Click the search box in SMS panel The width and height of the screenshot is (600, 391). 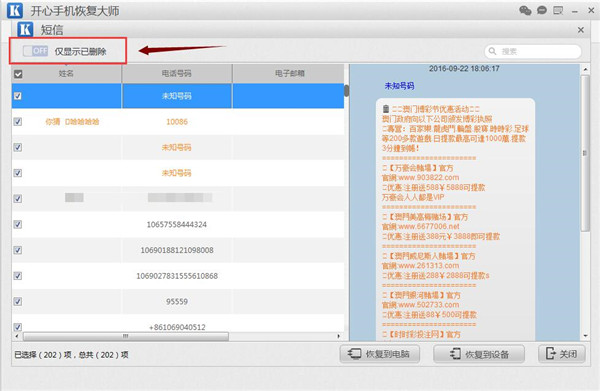pyautogui.click(x=533, y=51)
